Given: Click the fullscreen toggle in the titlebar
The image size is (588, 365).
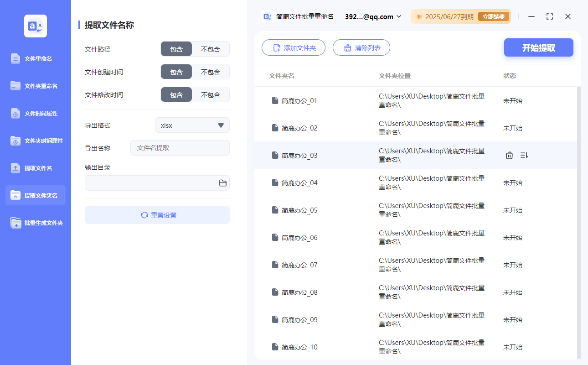Looking at the screenshot, I should click(x=549, y=16).
